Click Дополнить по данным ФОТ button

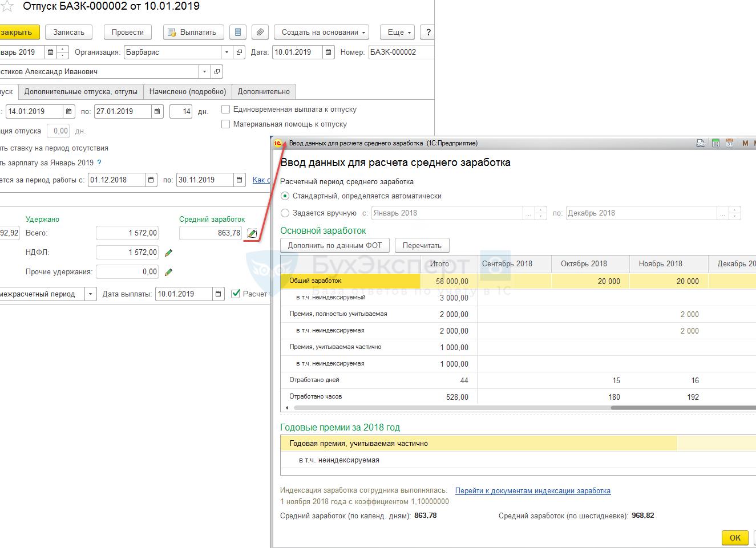click(335, 246)
